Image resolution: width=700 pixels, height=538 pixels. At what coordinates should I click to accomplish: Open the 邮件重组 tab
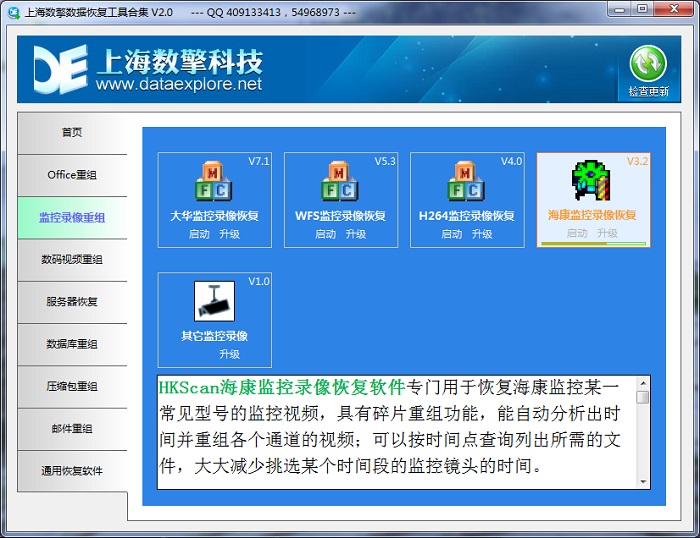tap(72, 429)
